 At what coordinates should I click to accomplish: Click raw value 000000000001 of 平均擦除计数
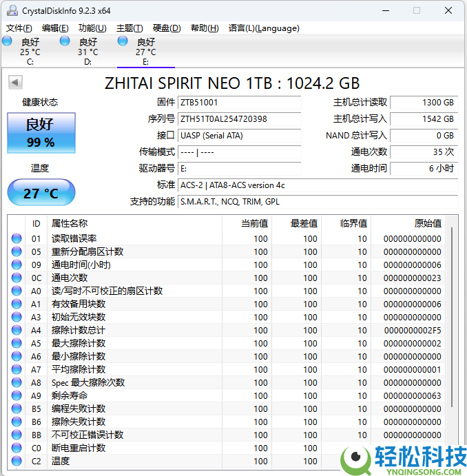point(413,370)
